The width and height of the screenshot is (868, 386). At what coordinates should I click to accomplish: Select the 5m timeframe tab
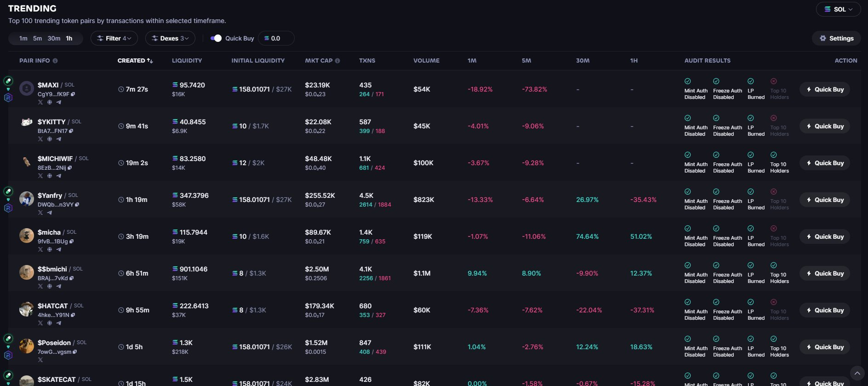(37, 38)
